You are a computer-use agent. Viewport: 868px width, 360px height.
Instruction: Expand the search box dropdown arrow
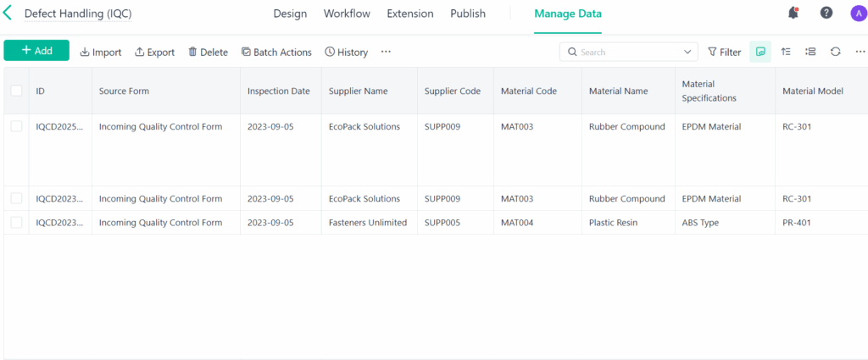pos(687,52)
